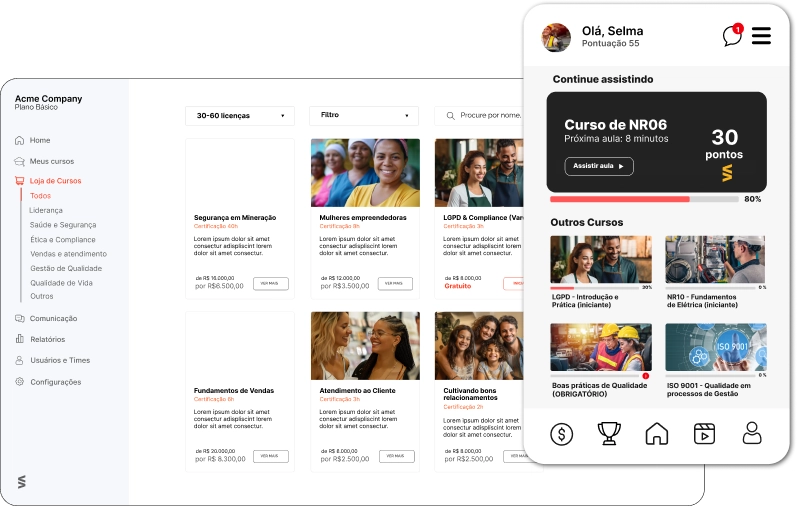Viewport: 797px width, 507px height.
Task: Click Ver mais on Segurança em Mineração
Action: click(x=270, y=284)
